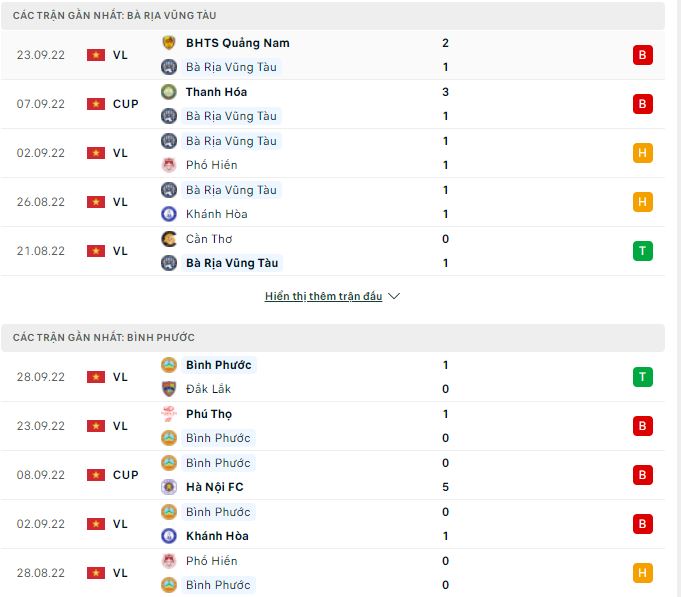Viewport: 681px width, 597px height.
Task: Click the Các trận gần nhất: Bà Rịa Vũng Tàu header
Action: [x=114, y=16]
